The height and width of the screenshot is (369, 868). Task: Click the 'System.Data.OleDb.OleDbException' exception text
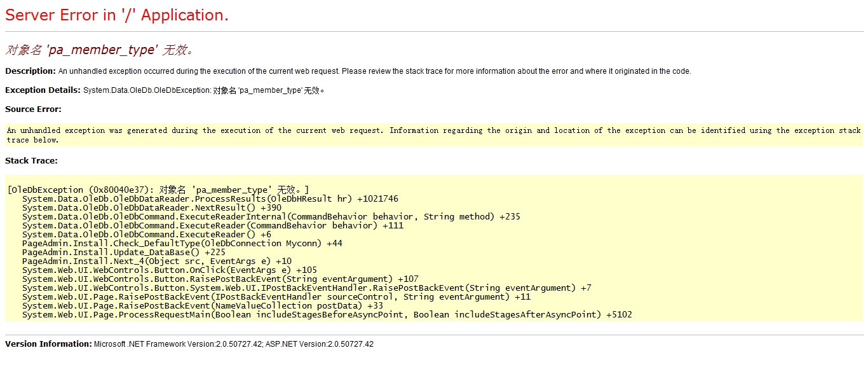[146, 90]
